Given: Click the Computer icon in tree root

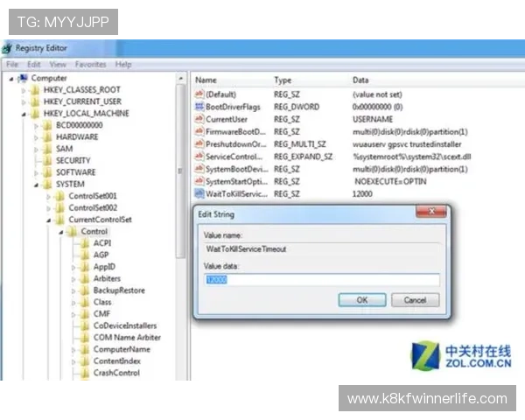Looking at the screenshot, I should 24,78.
